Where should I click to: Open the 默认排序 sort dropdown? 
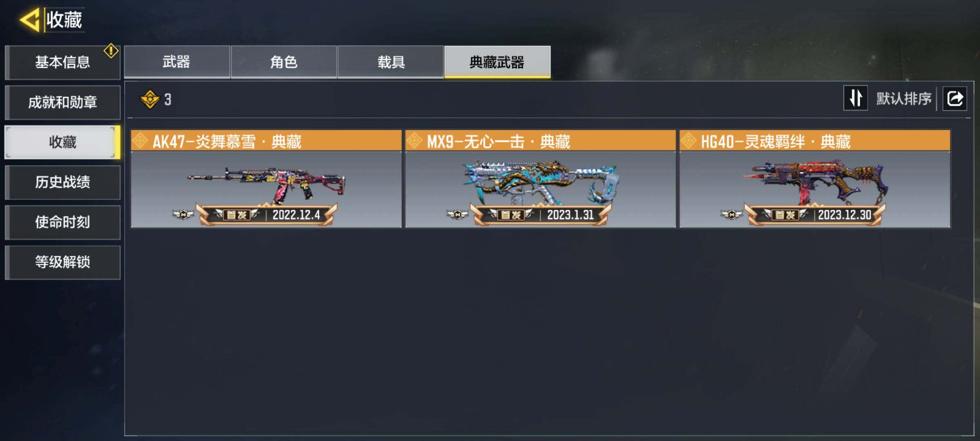[x=904, y=98]
